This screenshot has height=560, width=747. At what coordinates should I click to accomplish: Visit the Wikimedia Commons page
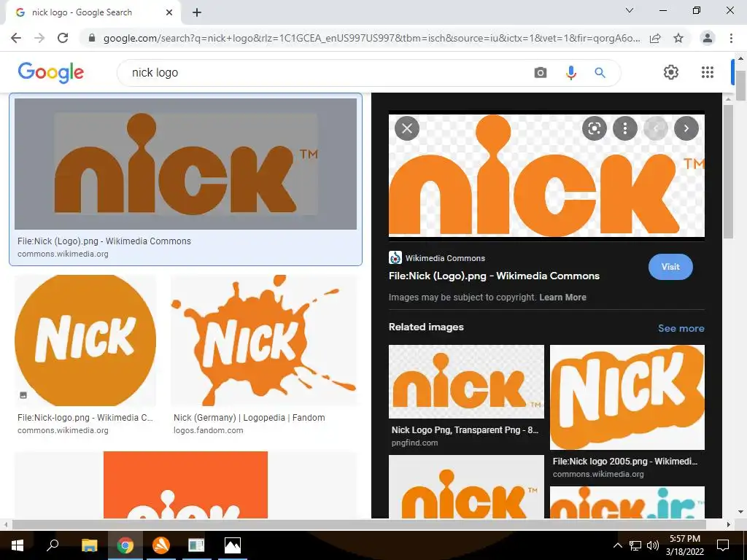tap(670, 267)
